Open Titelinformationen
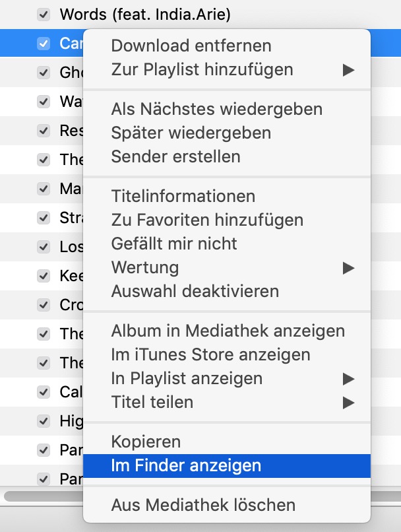Image resolution: width=401 pixels, height=532 pixels. [x=183, y=196]
